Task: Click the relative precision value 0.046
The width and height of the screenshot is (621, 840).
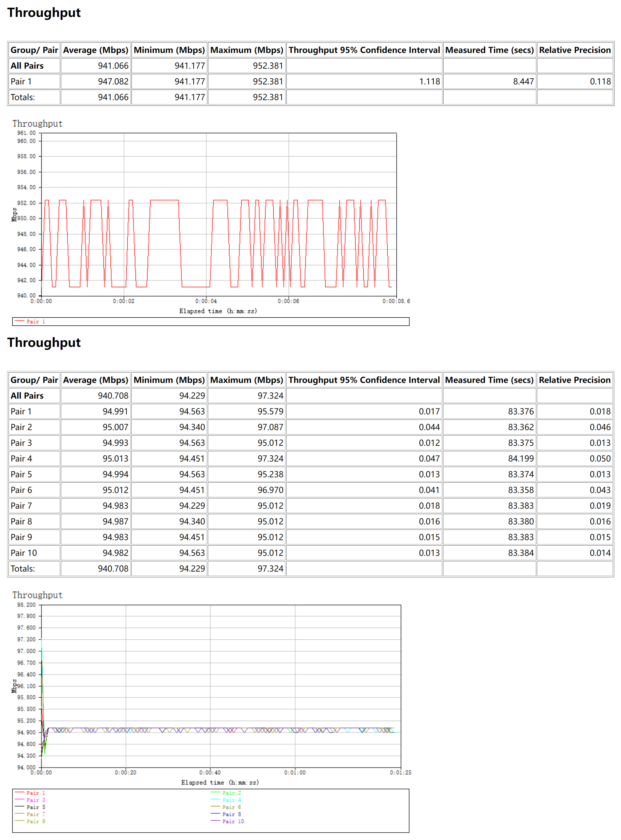Action: coord(600,427)
